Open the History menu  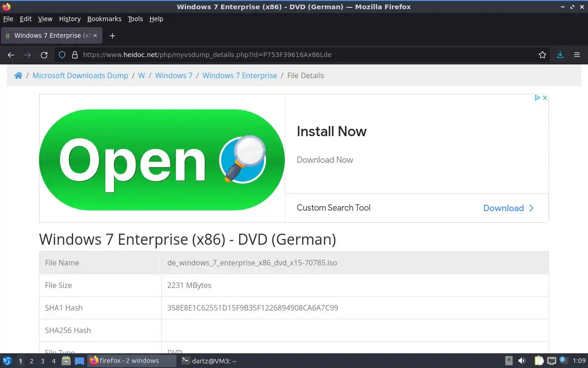click(70, 19)
